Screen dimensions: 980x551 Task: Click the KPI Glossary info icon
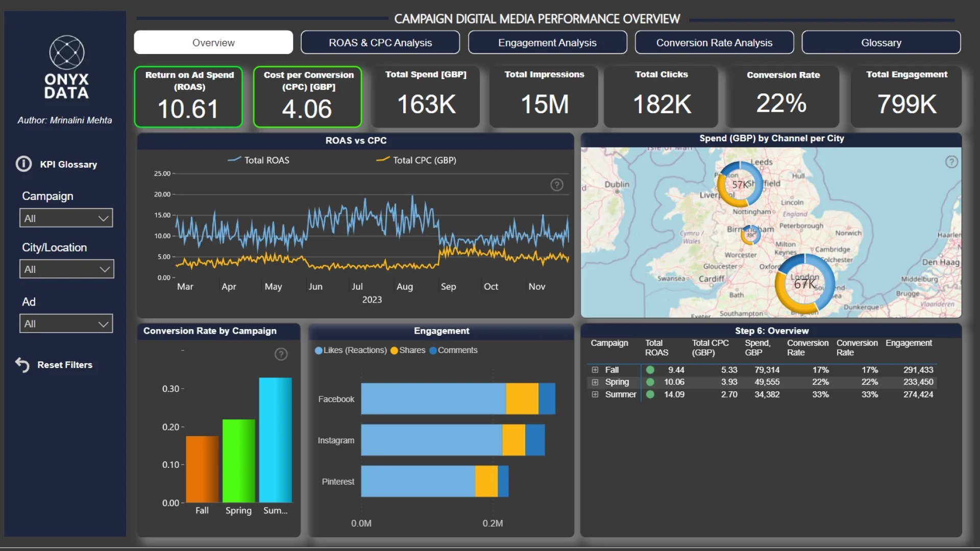click(x=23, y=164)
